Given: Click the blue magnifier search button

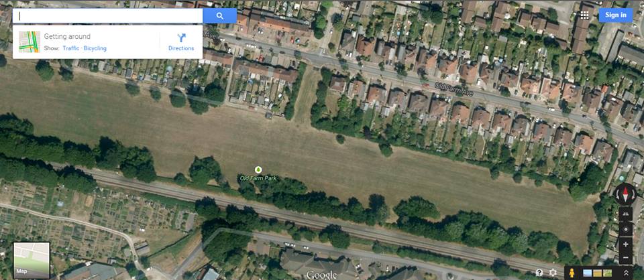Looking at the screenshot, I should click(x=220, y=16).
